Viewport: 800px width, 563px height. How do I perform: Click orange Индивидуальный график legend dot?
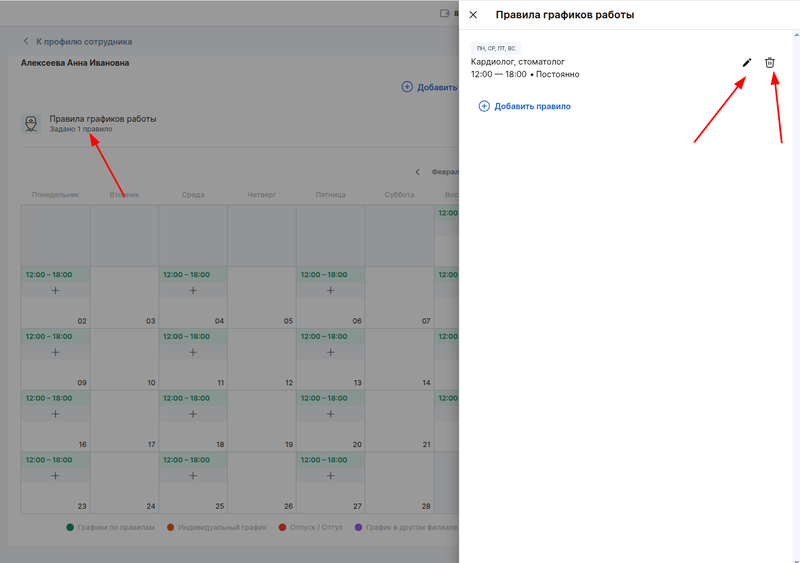pyautogui.click(x=171, y=527)
